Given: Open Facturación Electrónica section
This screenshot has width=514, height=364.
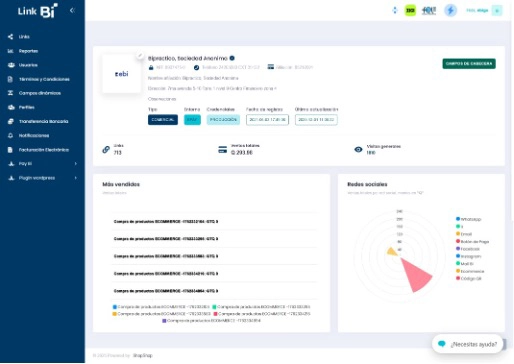Looking at the screenshot, I should coord(44,150).
